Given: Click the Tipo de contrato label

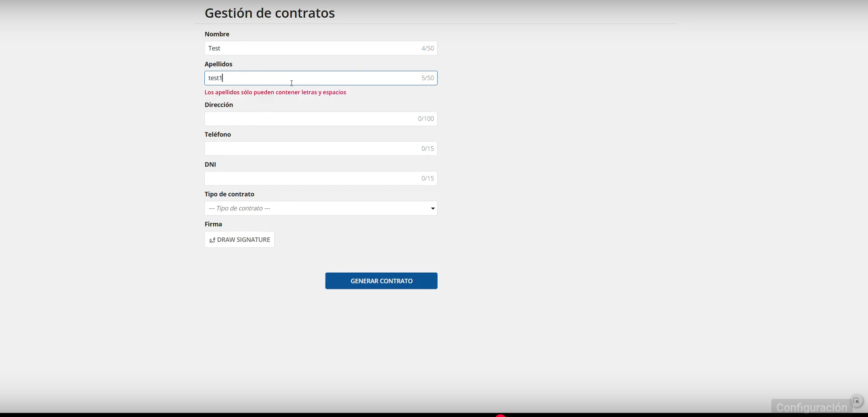Looking at the screenshot, I should [x=229, y=194].
